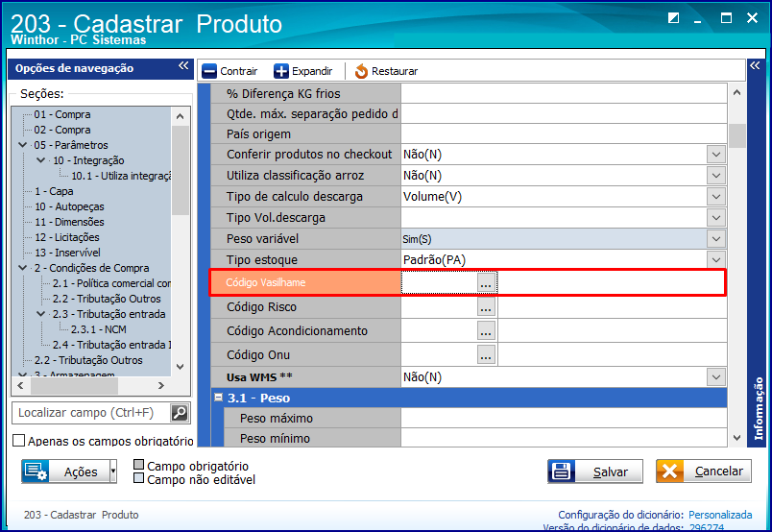Image resolution: width=772 pixels, height=532 pixels.
Task: Expand the Informação side panel
Action: click(755, 66)
